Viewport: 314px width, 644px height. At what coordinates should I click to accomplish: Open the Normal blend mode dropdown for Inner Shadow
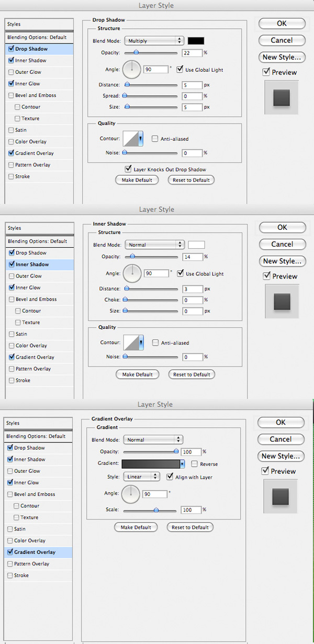point(154,245)
